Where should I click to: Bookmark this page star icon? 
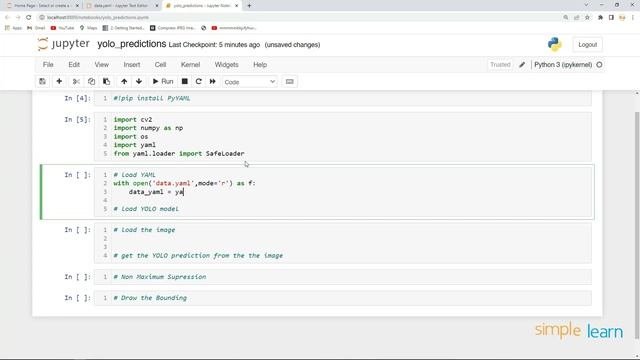pyautogui.click(x=587, y=18)
